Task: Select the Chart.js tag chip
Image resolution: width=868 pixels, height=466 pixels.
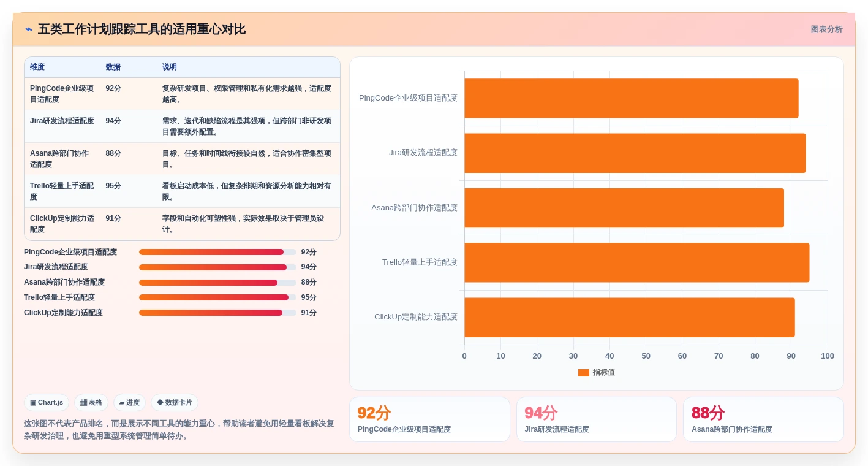Action: pos(47,403)
